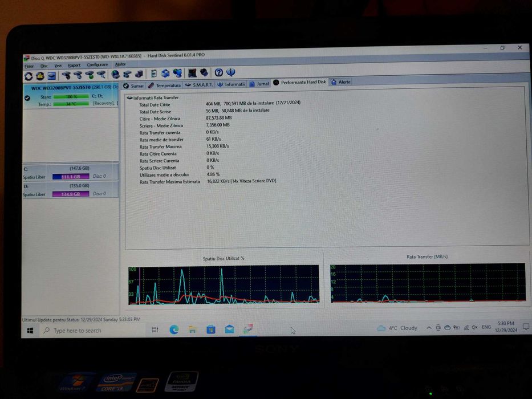Switch to Alerte tab
The image size is (532, 399).
(340, 82)
